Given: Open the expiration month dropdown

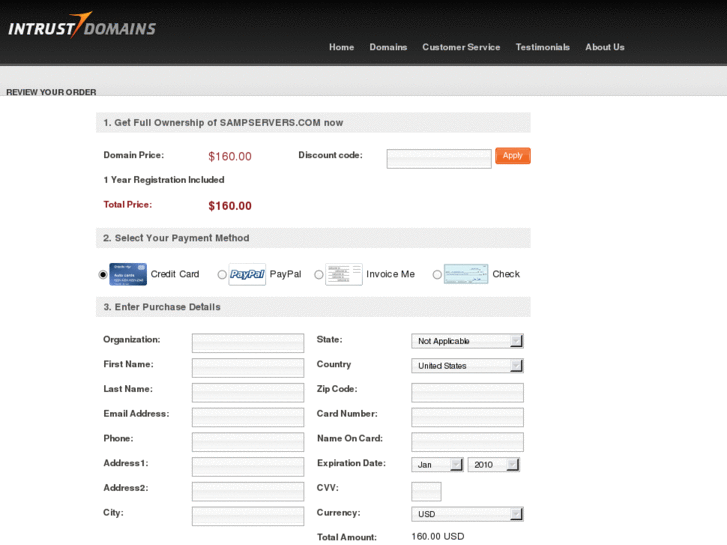Looking at the screenshot, I should click(437, 464).
